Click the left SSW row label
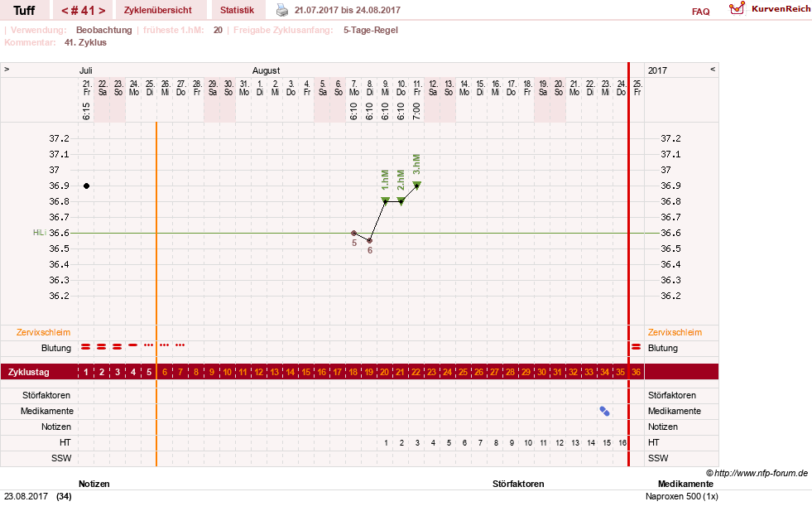 61,458
